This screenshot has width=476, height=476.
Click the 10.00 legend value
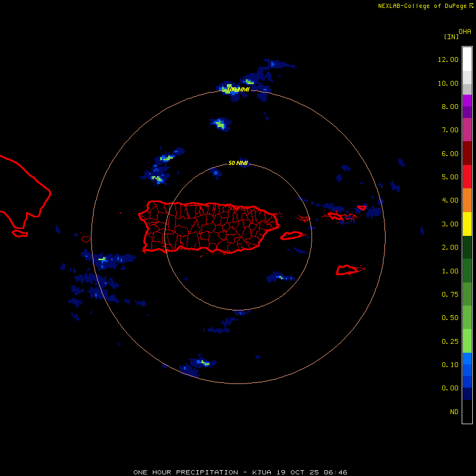point(448,83)
